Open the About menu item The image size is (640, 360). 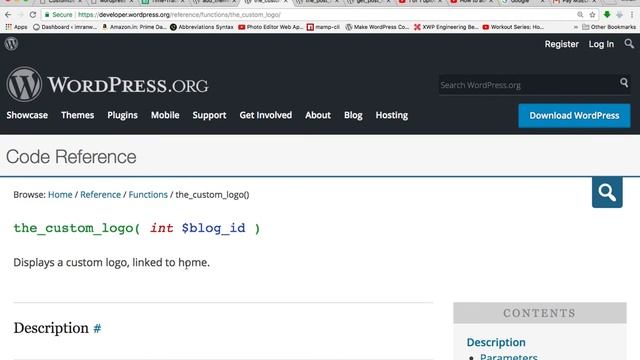318,116
